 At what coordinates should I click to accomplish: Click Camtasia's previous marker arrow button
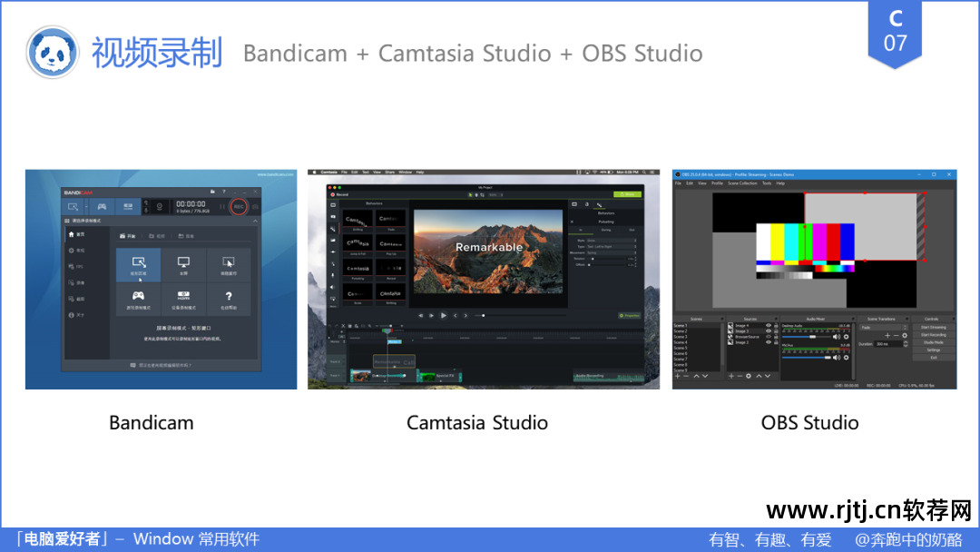coord(455,316)
